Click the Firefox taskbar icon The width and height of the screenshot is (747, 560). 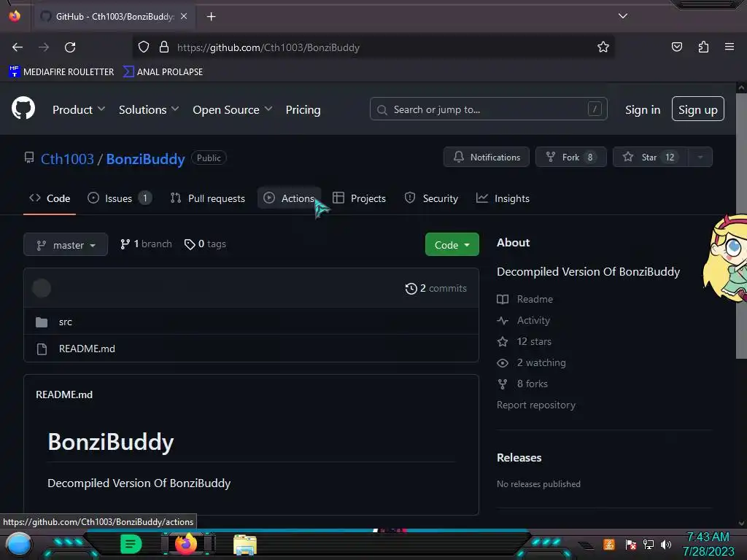pyautogui.click(x=186, y=544)
